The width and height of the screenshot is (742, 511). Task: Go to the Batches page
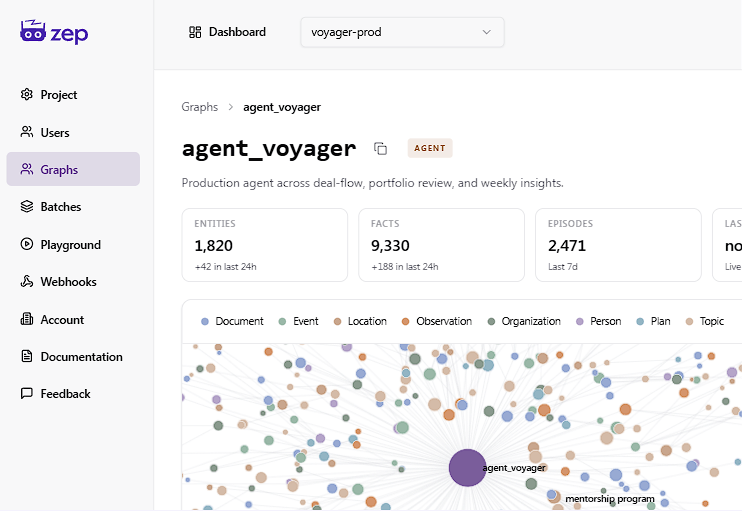(x=73, y=207)
